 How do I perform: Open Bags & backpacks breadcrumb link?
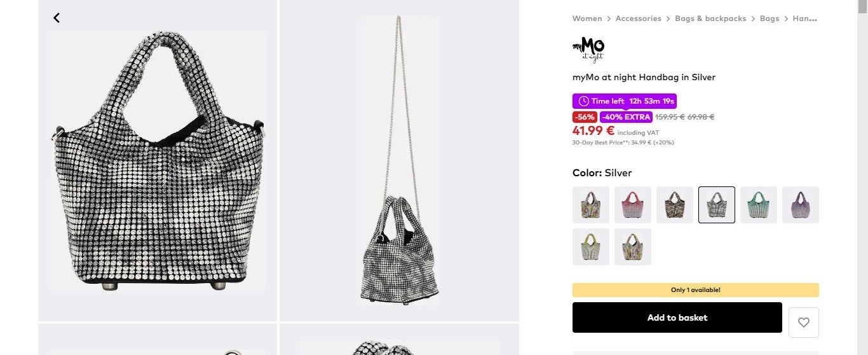point(710,18)
